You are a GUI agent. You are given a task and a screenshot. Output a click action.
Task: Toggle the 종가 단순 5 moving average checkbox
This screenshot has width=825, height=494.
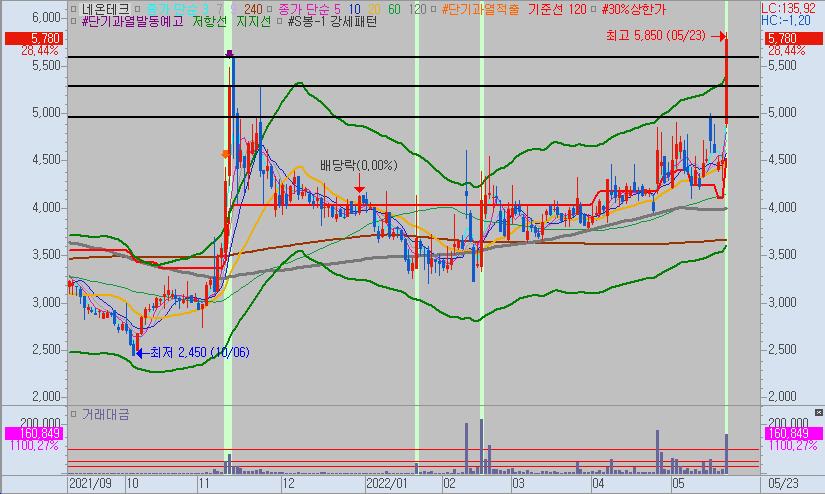(x=270, y=9)
